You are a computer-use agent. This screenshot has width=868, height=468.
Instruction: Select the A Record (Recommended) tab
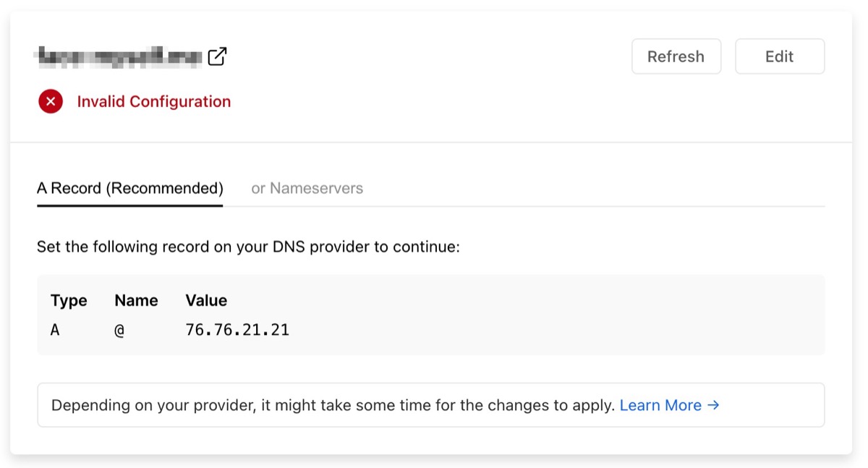point(129,188)
